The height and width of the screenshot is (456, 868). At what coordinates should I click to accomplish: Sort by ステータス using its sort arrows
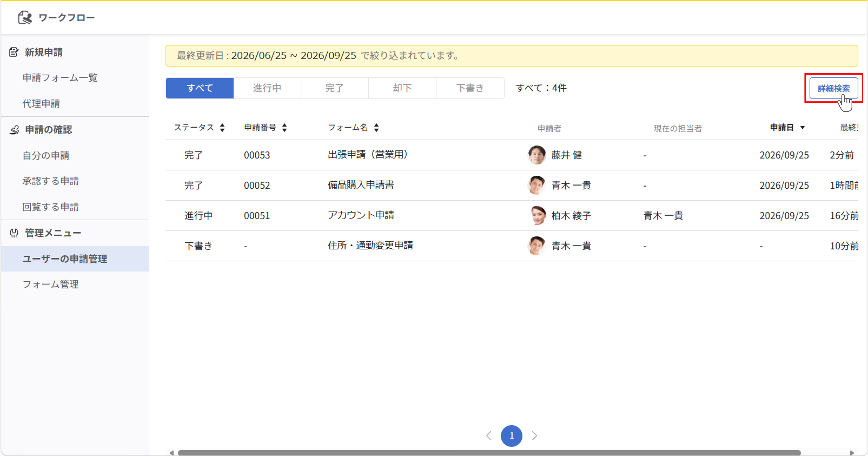coord(222,128)
